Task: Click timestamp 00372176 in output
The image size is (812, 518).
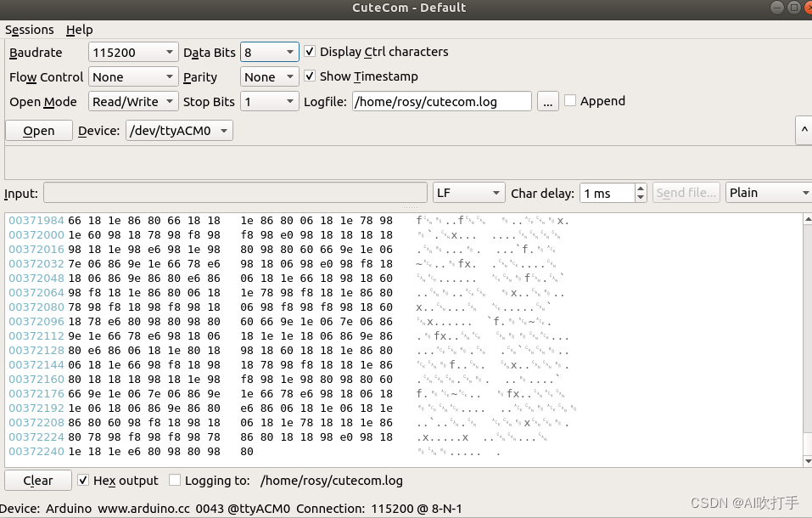Action: click(36, 393)
